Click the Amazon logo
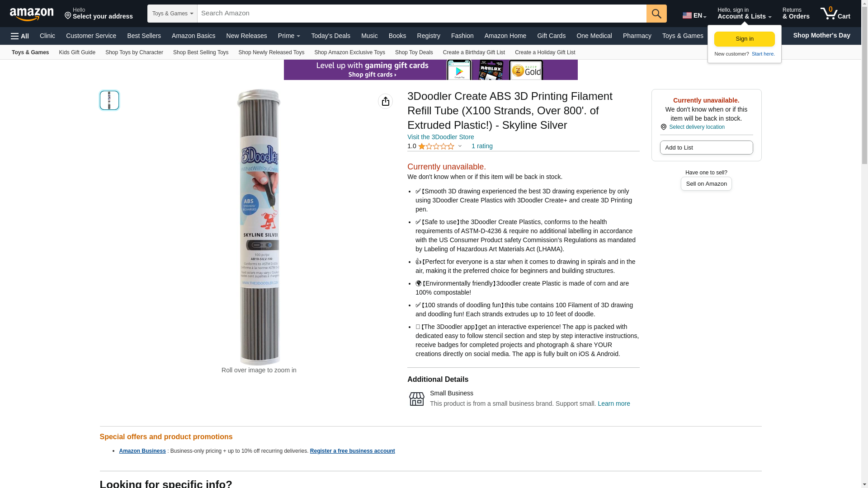The width and height of the screenshot is (868, 488). (32, 14)
